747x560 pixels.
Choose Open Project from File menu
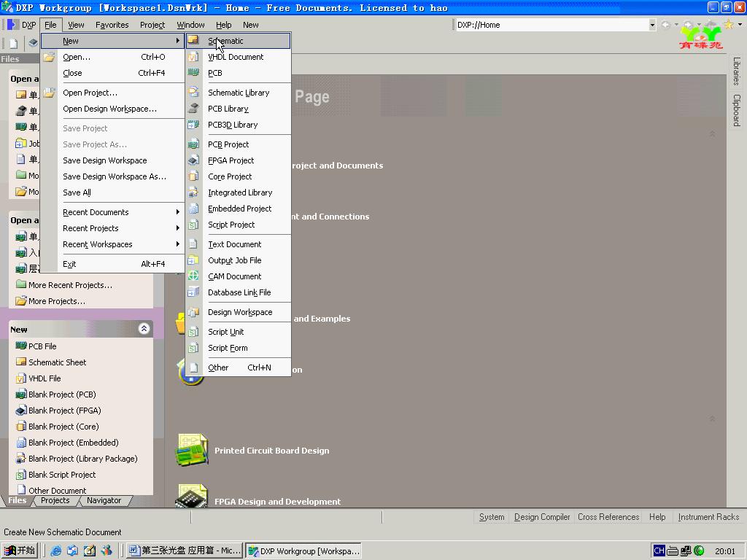pyautogui.click(x=112, y=93)
